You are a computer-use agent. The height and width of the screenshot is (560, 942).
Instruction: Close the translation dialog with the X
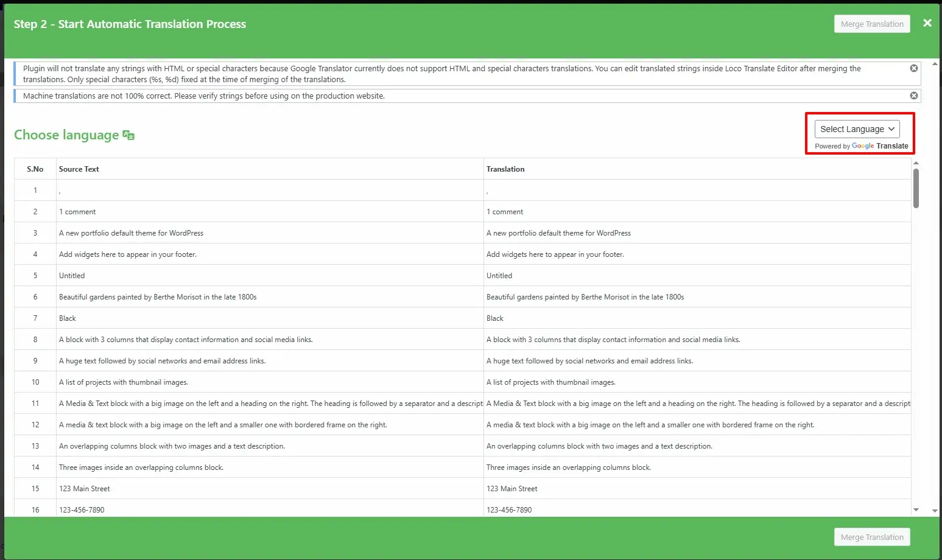click(x=927, y=23)
